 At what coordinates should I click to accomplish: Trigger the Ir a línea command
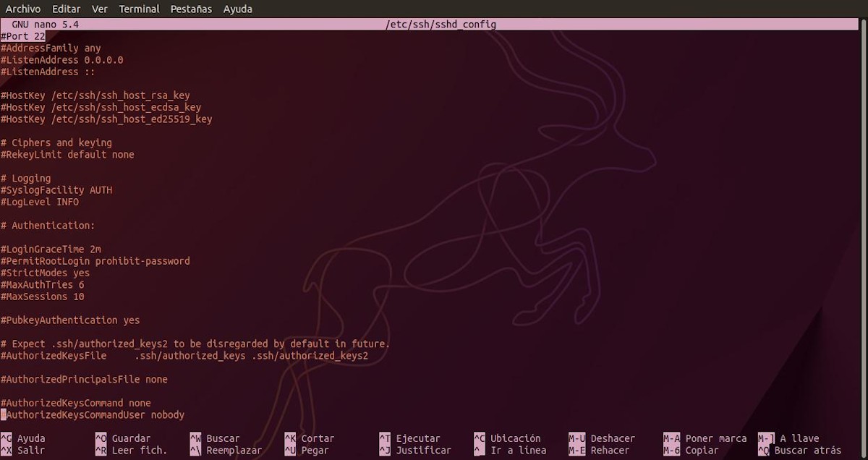click(x=518, y=449)
